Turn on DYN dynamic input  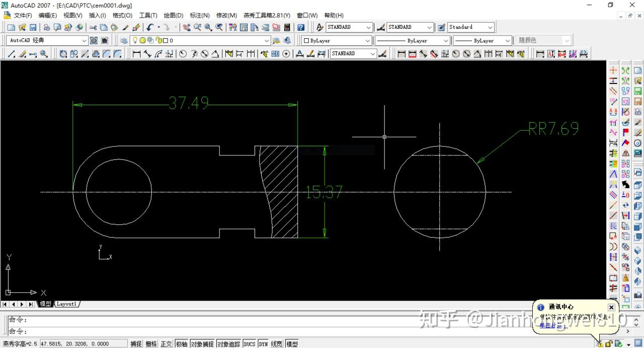point(262,343)
